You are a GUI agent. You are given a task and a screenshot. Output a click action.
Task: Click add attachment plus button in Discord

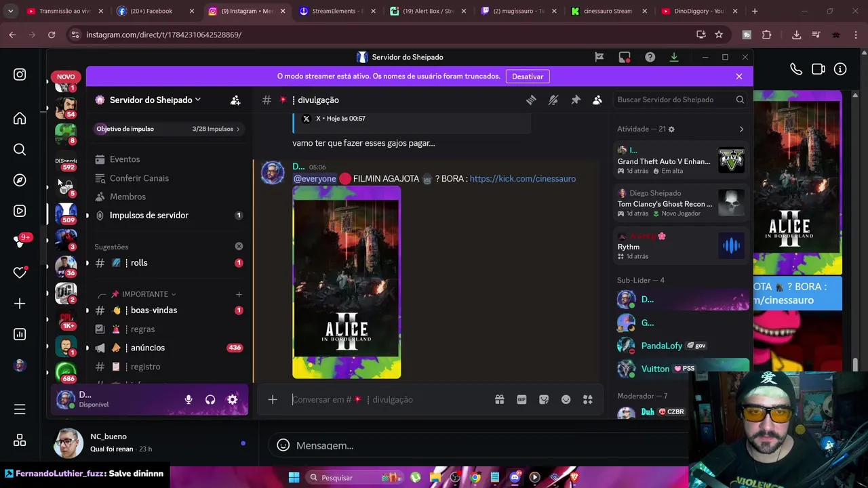[273, 400]
